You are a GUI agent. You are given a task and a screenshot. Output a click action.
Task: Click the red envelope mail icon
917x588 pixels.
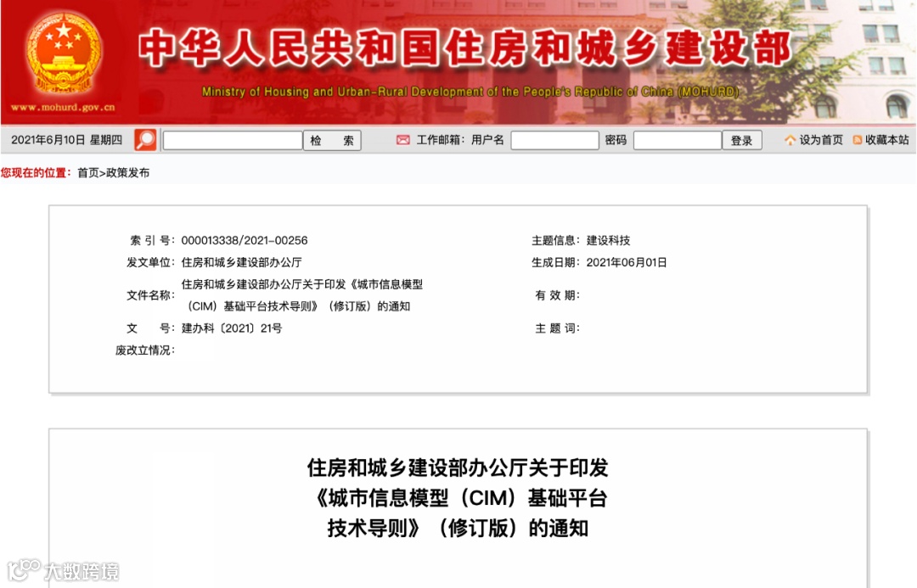tap(403, 140)
